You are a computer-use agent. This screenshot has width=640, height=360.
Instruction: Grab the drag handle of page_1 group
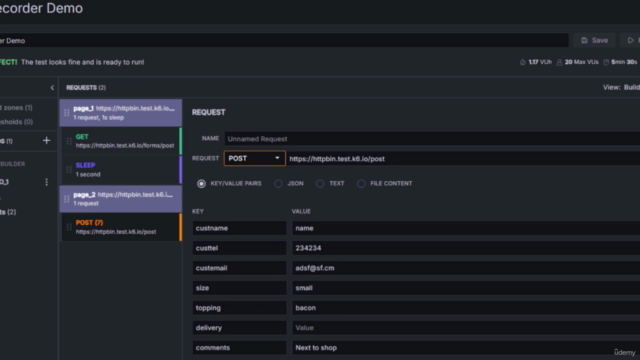(x=67, y=113)
